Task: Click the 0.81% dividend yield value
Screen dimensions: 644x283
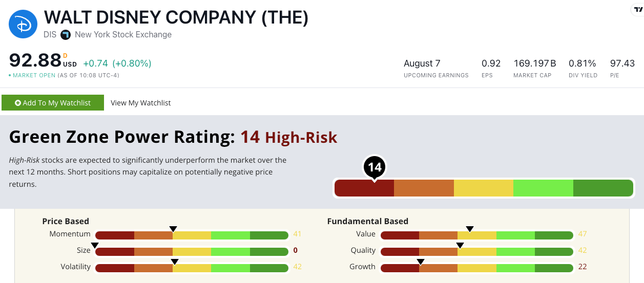Action: pyautogui.click(x=583, y=63)
